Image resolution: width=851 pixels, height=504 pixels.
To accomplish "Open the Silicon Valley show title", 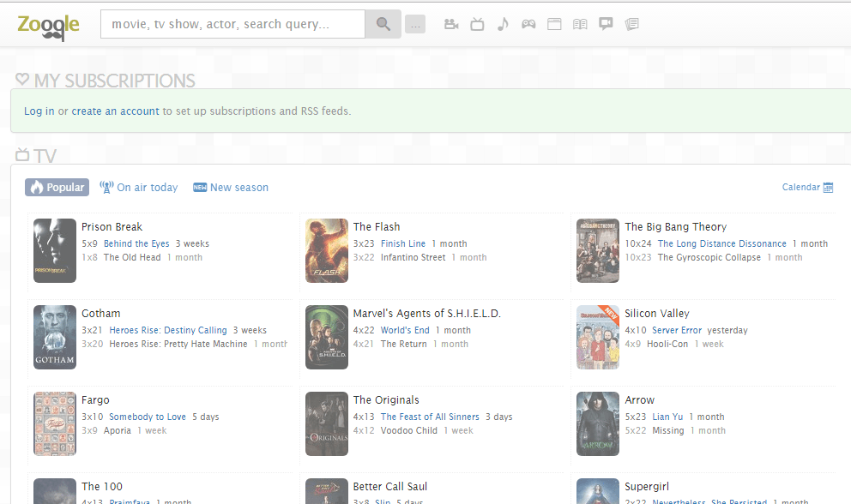I will click(657, 314).
